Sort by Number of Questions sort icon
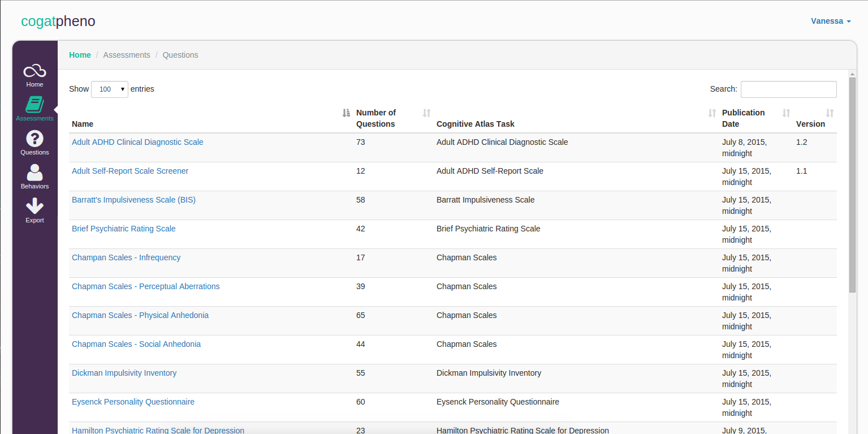This screenshot has width=868, height=434. tap(427, 113)
